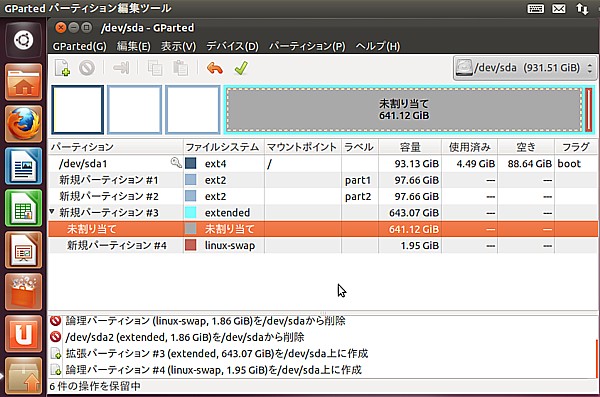
Task: Click the Ubuntu Dash home launcher icon
Action: (x=23, y=40)
